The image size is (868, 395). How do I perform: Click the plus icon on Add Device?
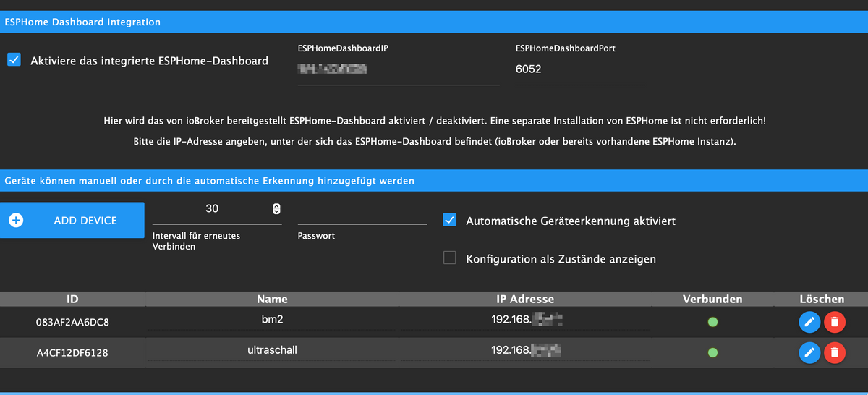[x=16, y=220]
